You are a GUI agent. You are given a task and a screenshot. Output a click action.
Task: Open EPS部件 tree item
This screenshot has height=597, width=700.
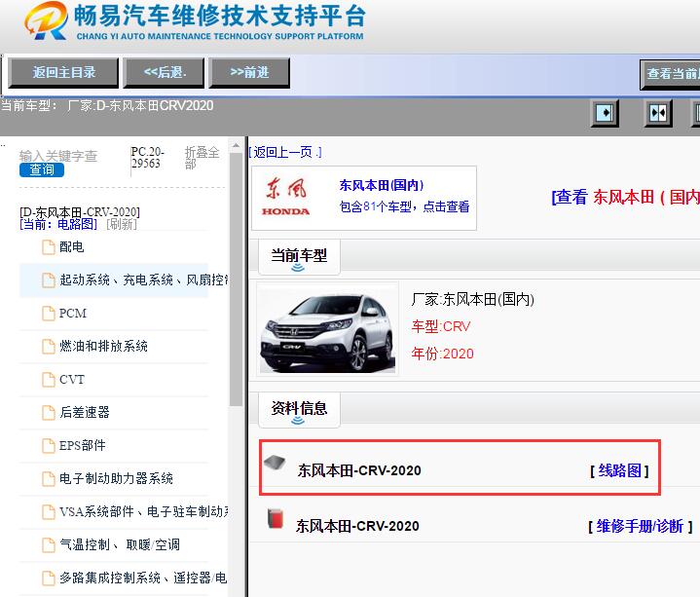coord(83,446)
